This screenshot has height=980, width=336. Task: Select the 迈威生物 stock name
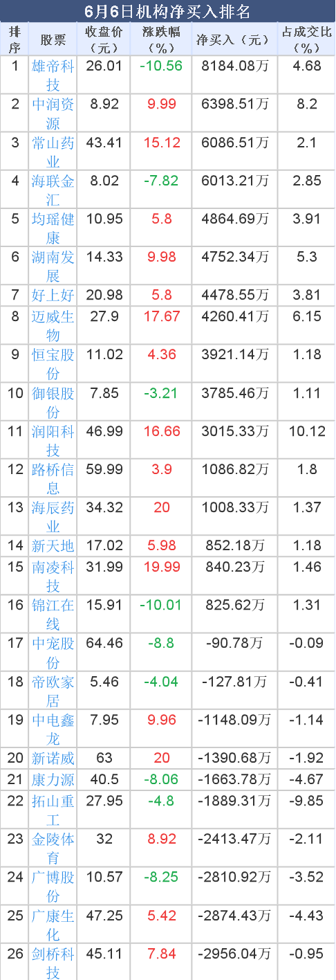53,325
